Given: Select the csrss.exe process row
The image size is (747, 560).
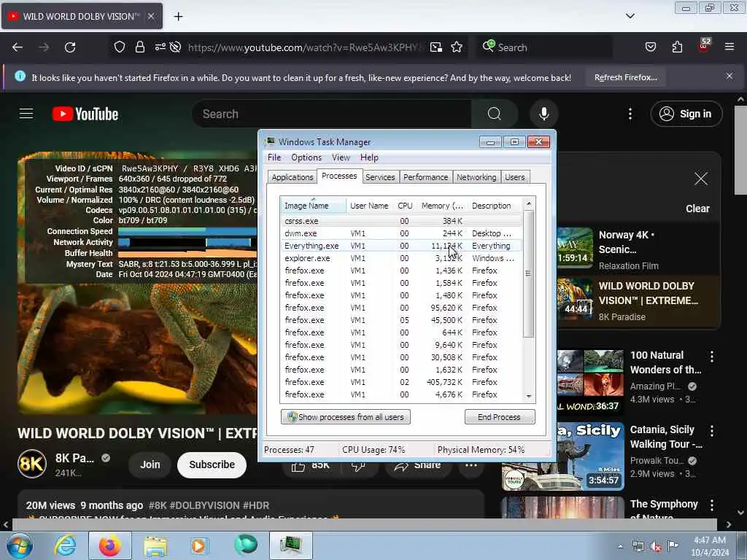Looking at the screenshot, I should coord(401,221).
